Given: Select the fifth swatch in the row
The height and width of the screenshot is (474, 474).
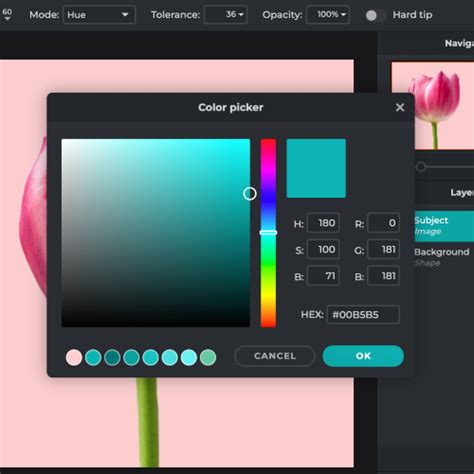Looking at the screenshot, I should (x=151, y=357).
